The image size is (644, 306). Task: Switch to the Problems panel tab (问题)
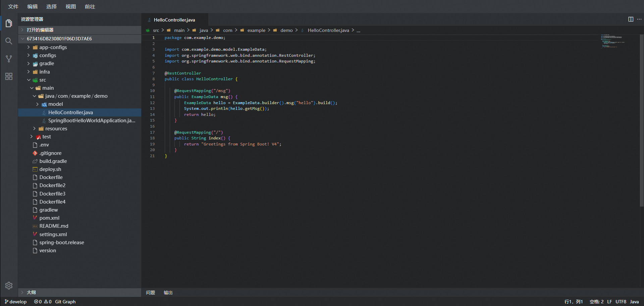tap(151, 293)
